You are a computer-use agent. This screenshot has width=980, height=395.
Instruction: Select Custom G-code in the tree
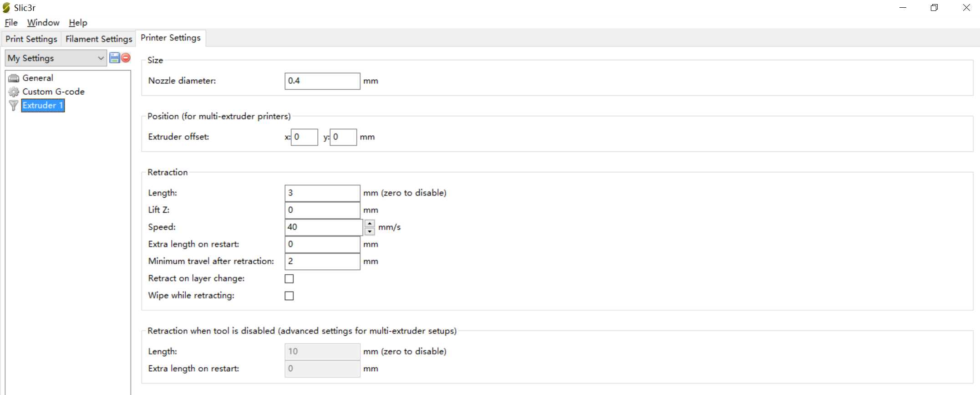53,92
